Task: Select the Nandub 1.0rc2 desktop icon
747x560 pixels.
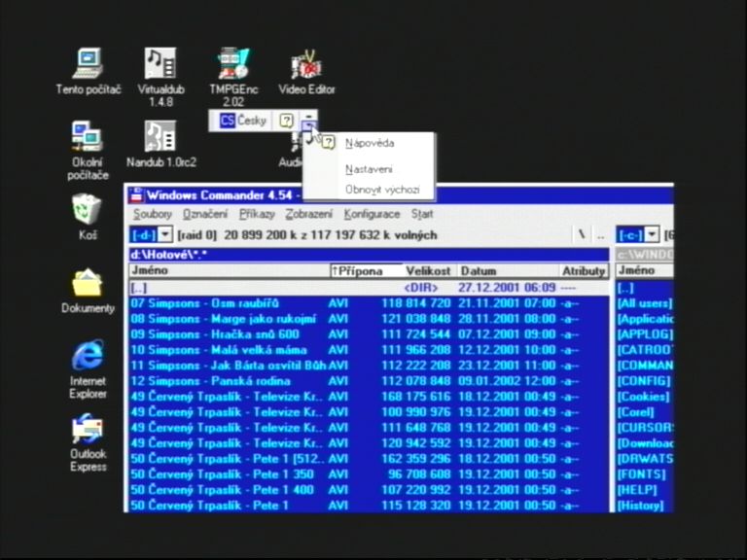Action: tap(160, 144)
